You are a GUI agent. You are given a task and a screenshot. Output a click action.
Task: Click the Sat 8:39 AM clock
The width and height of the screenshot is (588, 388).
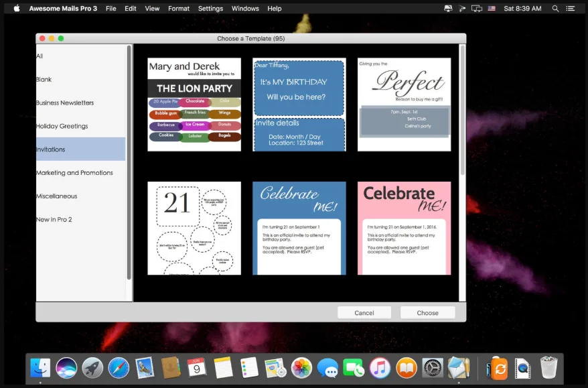point(522,8)
